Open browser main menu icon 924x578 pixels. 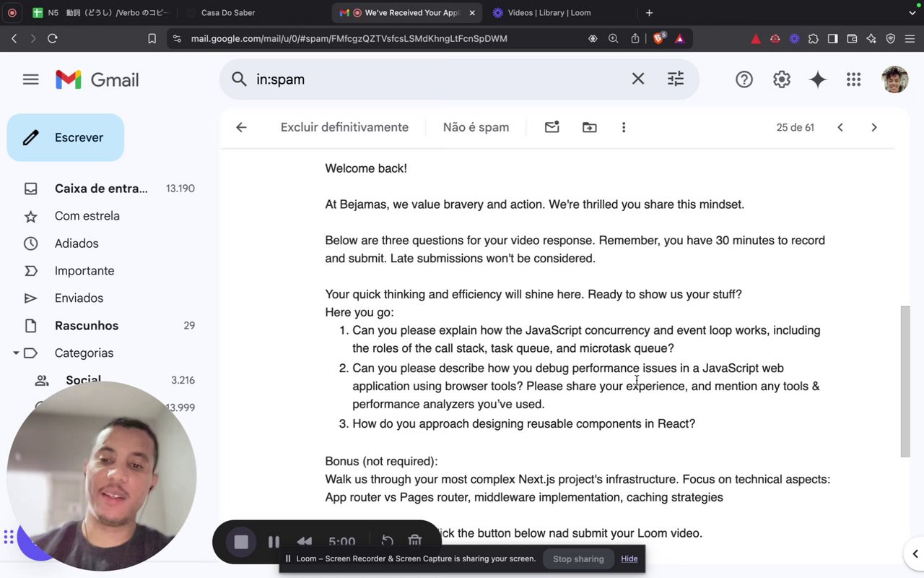pos(910,38)
